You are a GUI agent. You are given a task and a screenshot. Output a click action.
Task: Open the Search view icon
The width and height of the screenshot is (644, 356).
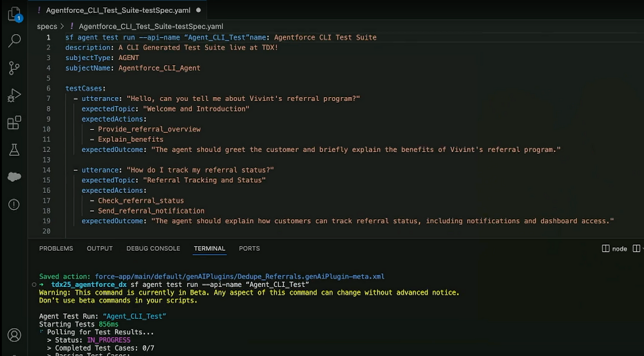point(14,41)
